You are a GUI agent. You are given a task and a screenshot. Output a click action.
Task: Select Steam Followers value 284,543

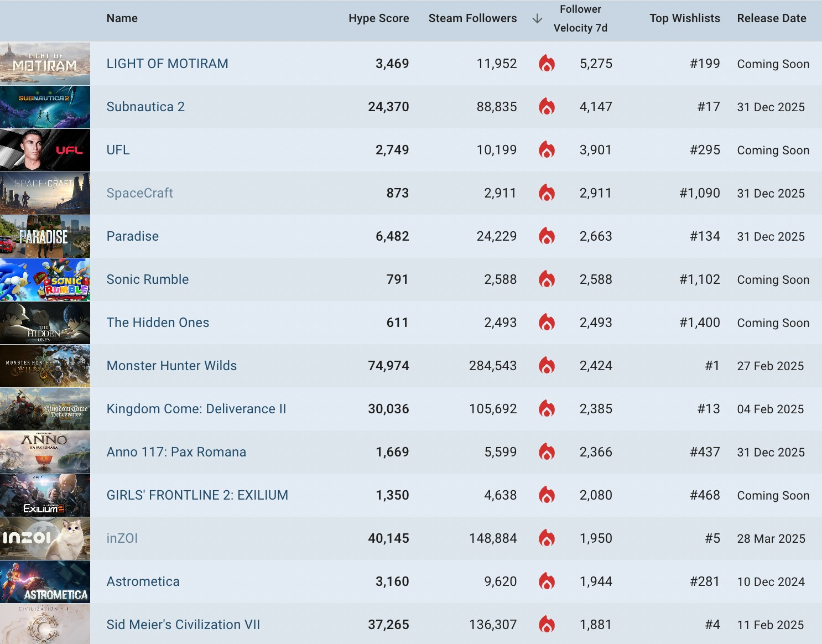coord(493,366)
